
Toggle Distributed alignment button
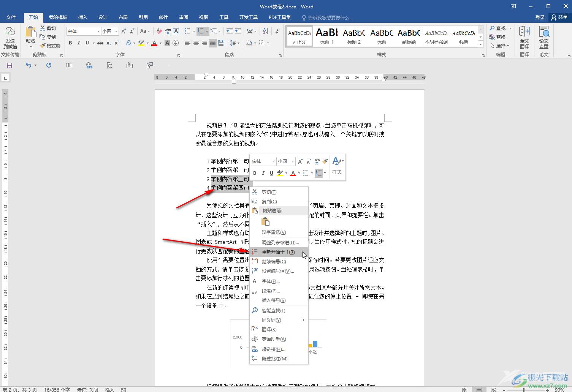pyautogui.click(x=221, y=43)
